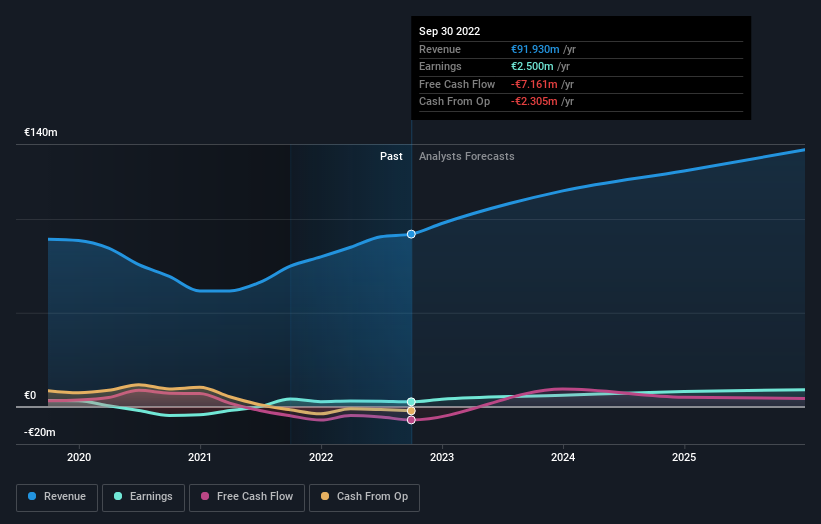This screenshot has height=524, width=821.
Task: Click the -€20m y-axis label
Action: (40, 432)
